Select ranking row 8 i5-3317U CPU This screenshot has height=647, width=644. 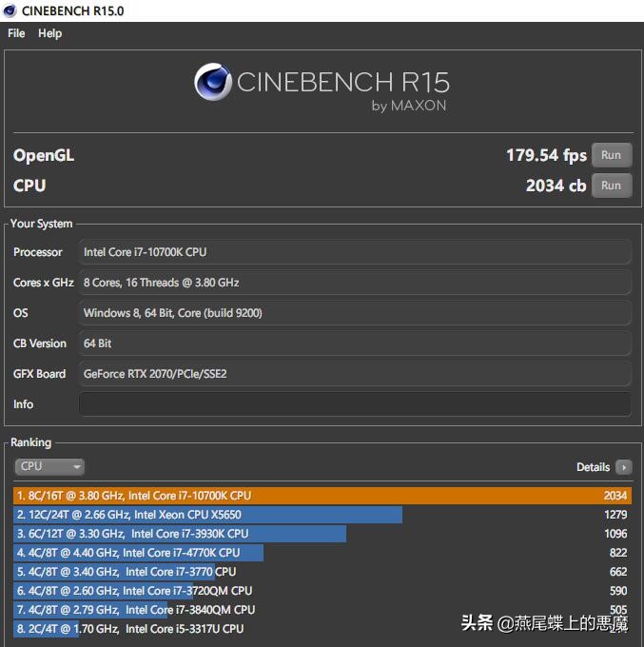pyautogui.click(x=322, y=628)
